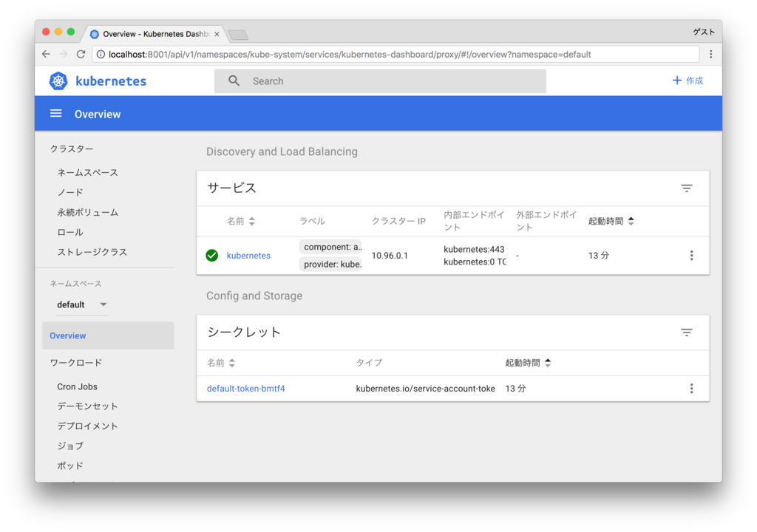Open a new browser tab
The image size is (757, 532).
point(238,35)
